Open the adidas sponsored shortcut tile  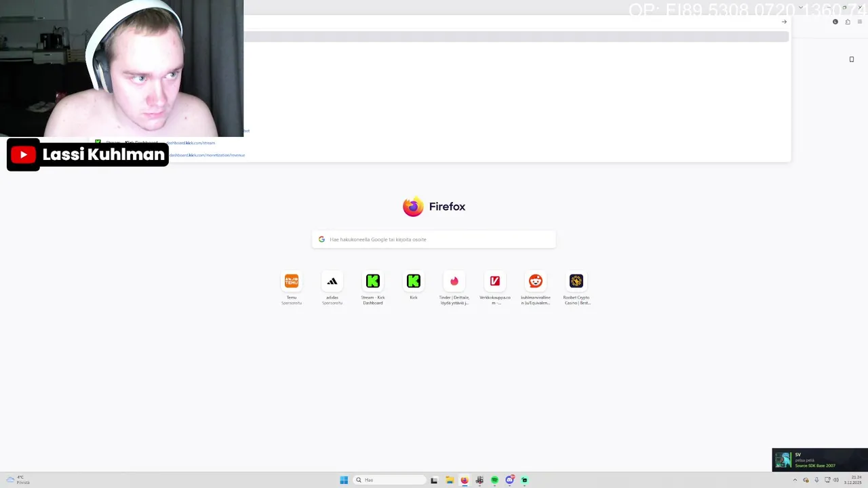(x=332, y=281)
